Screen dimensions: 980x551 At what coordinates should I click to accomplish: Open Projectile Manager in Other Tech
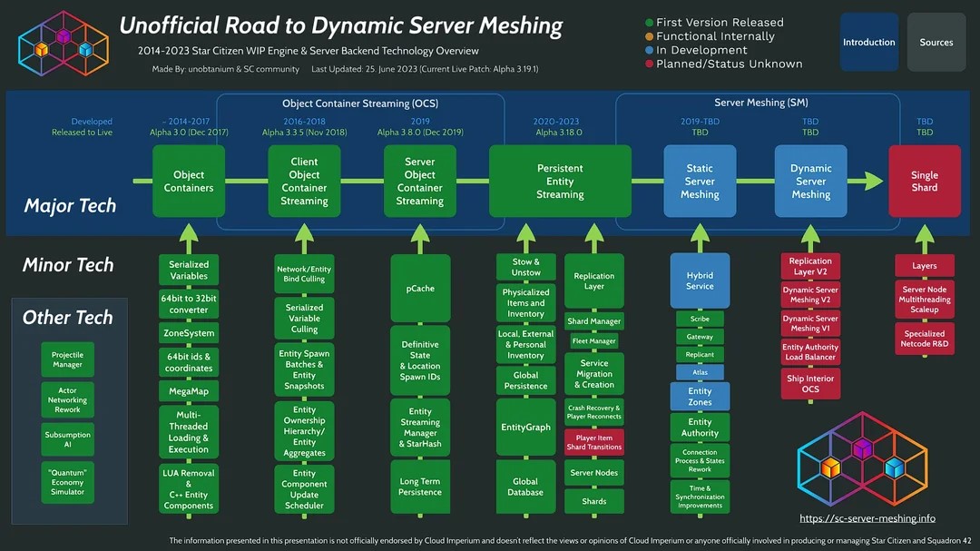pos(67,359)
